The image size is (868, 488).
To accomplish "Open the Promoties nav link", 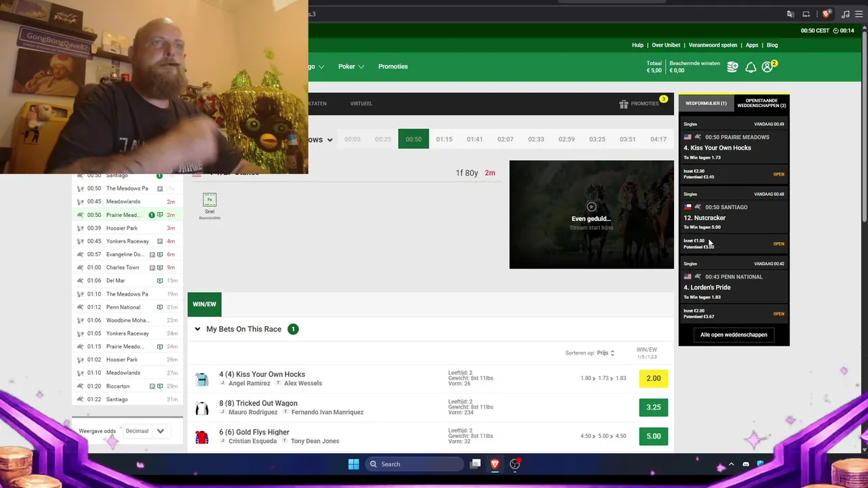I will coord(393,66).
